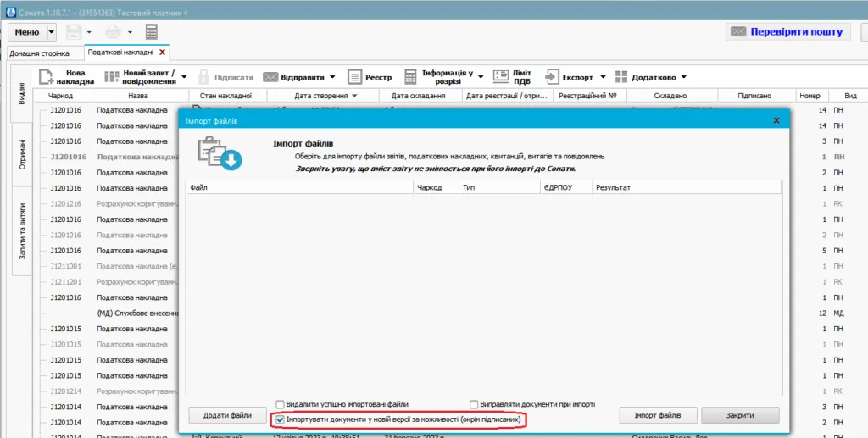Image resolution: width=868 pixels, height=438 pixels.
Task: Expand the Додатково dropdown arrow
Action: click(684, 77)
